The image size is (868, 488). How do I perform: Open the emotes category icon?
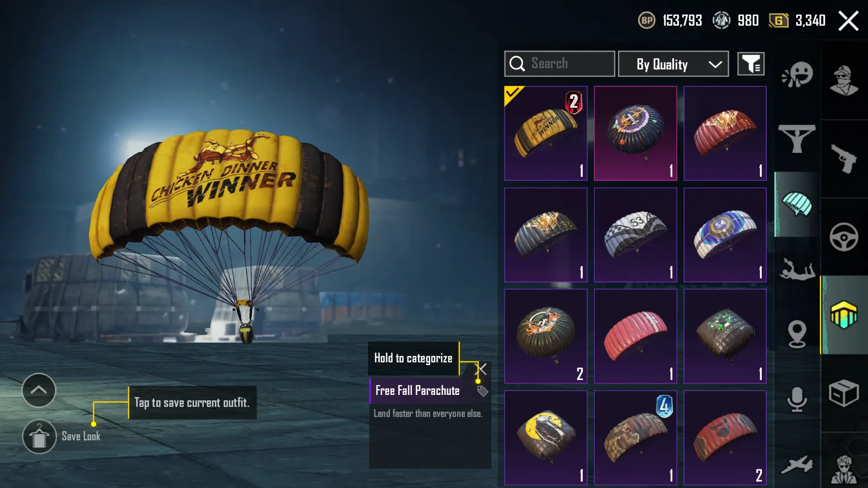(x=797, y=75)
